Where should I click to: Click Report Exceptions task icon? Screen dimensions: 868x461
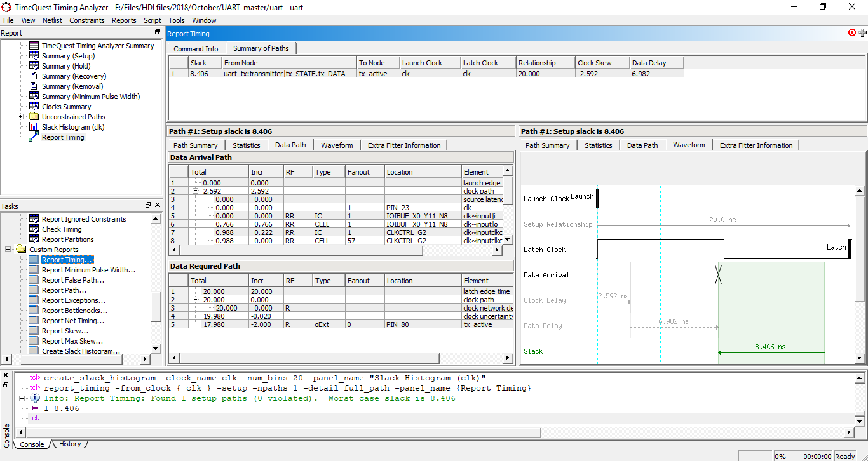34,300
